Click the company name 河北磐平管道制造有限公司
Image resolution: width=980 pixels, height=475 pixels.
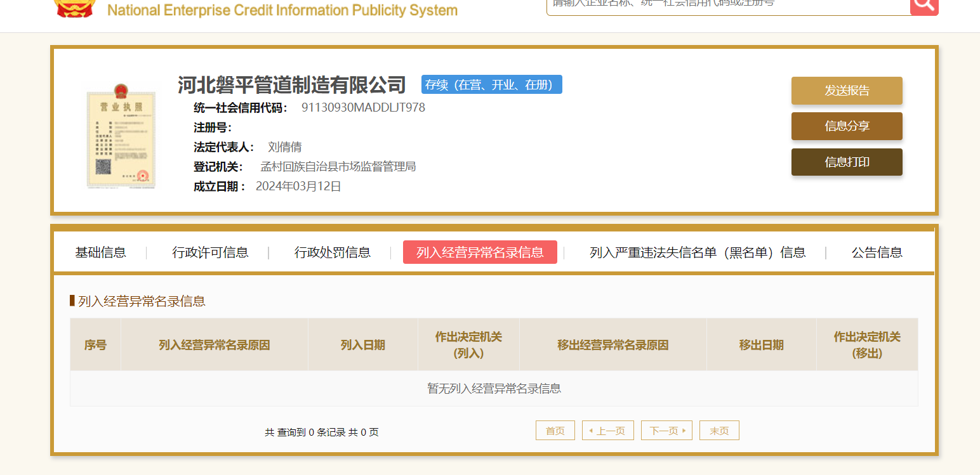point(292,84)
